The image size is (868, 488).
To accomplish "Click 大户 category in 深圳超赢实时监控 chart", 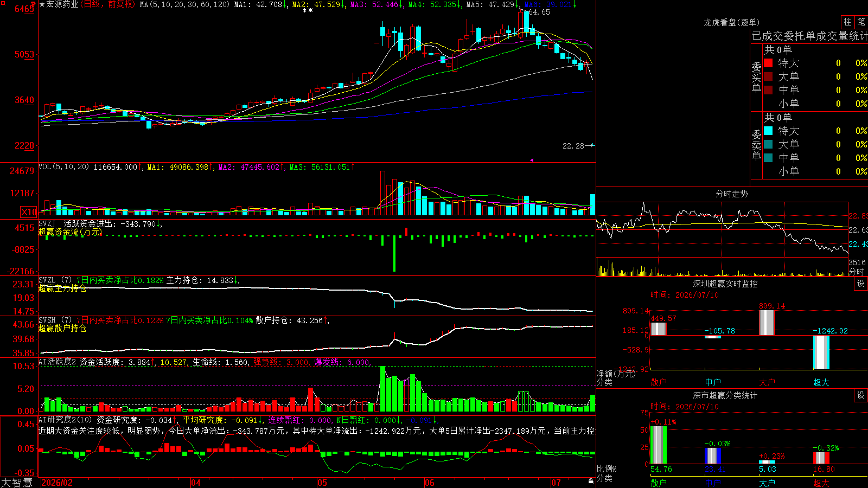I will point(767,382).
